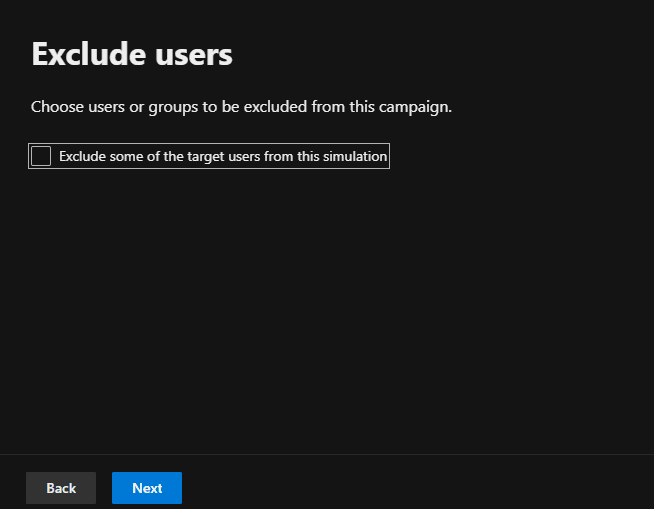Click the word 'users' in the page title
The image size is (654, 509).
191,54
